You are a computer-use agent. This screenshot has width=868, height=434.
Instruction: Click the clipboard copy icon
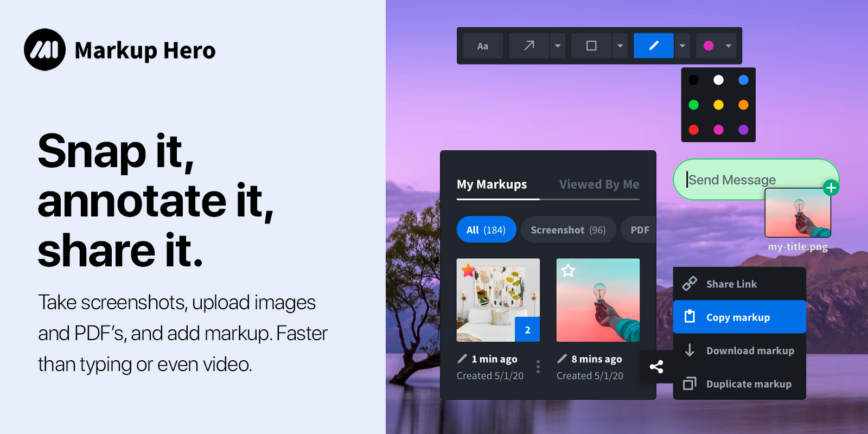690,316
